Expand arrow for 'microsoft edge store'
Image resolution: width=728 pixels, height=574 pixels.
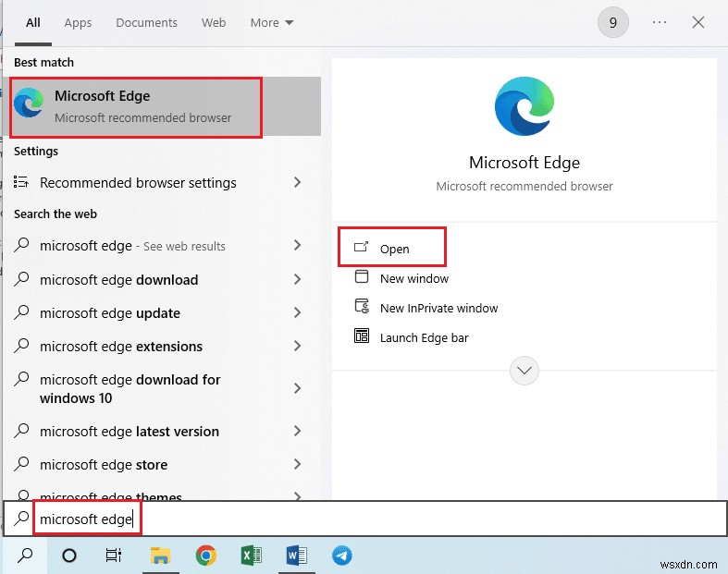tap(297, 464)
